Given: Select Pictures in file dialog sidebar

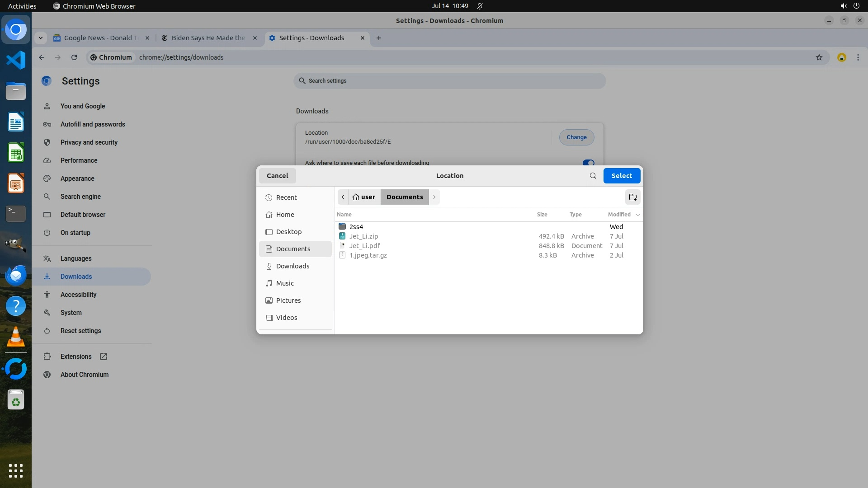Looking at the screenshot, I should pyautogui.click(x=288, y=300).
